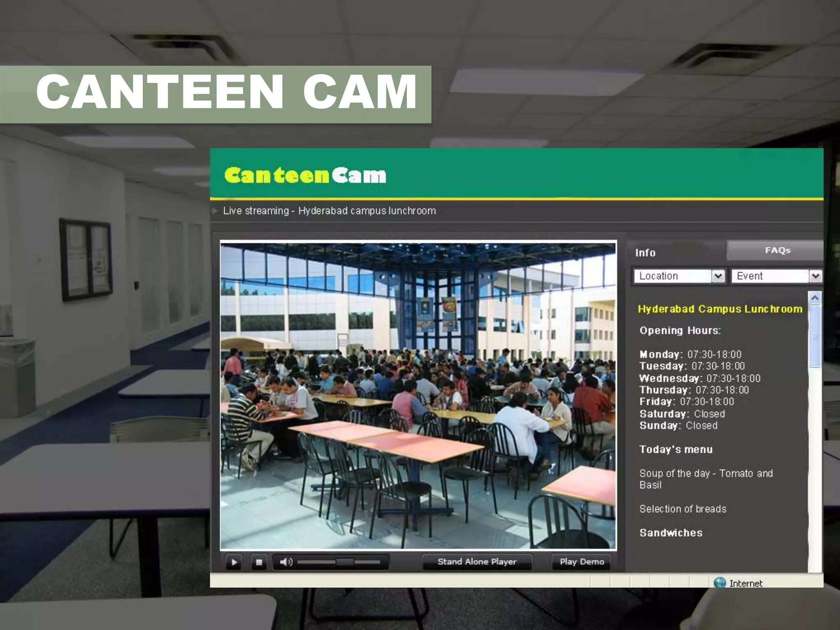Stop the live stream playback

pos(259,562)
